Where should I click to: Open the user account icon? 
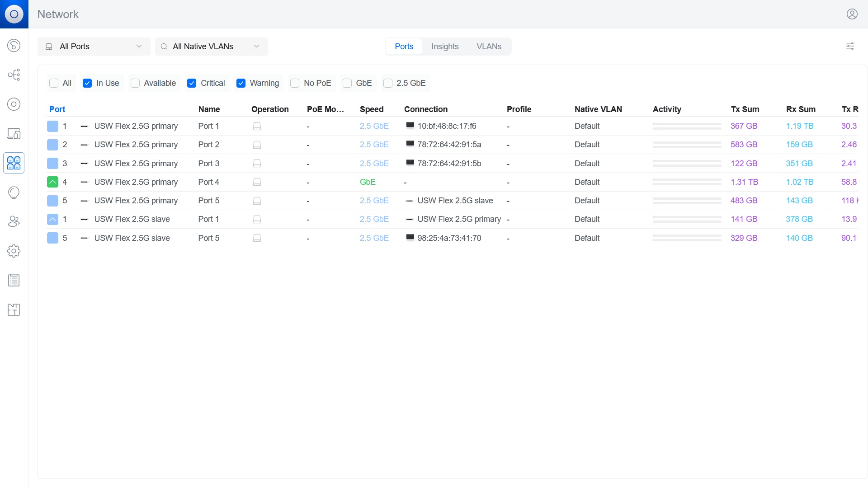(852, 14)
